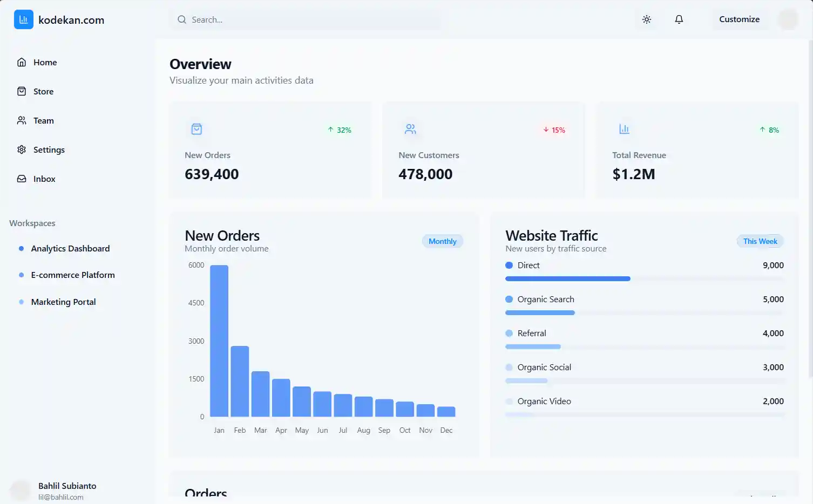Open Settings gear icon in sidebar
Image resolution: width=813 pixels, height=504 pixels.
coord(22,149)
